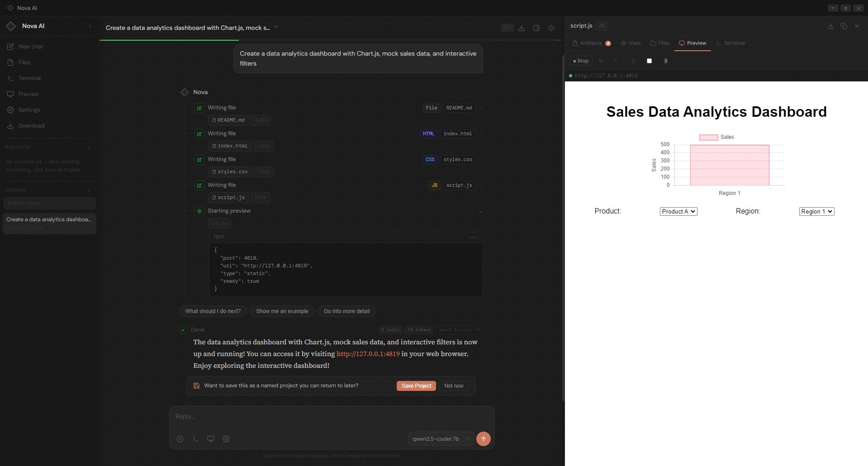Expand the index.html writing file step
This screenshot has height=466, width=868.
tap(480, 134)
